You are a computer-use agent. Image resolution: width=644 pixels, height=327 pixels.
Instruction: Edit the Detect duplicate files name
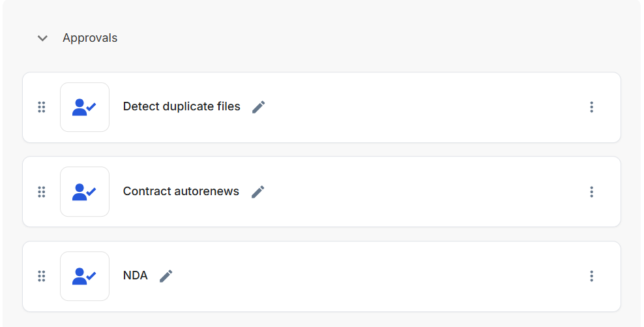pyautogui.click(x=259, y=107)
